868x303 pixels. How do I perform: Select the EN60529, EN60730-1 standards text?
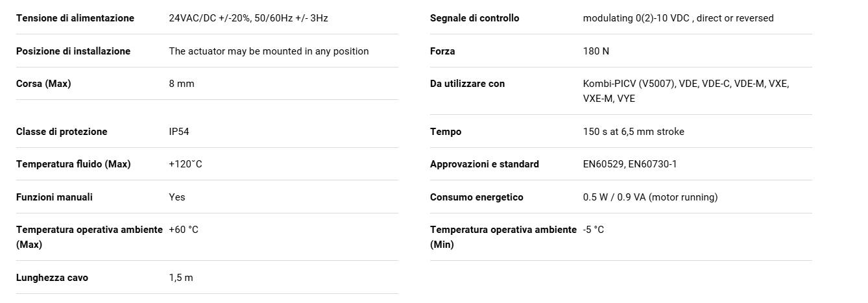[x=630, y=164]
